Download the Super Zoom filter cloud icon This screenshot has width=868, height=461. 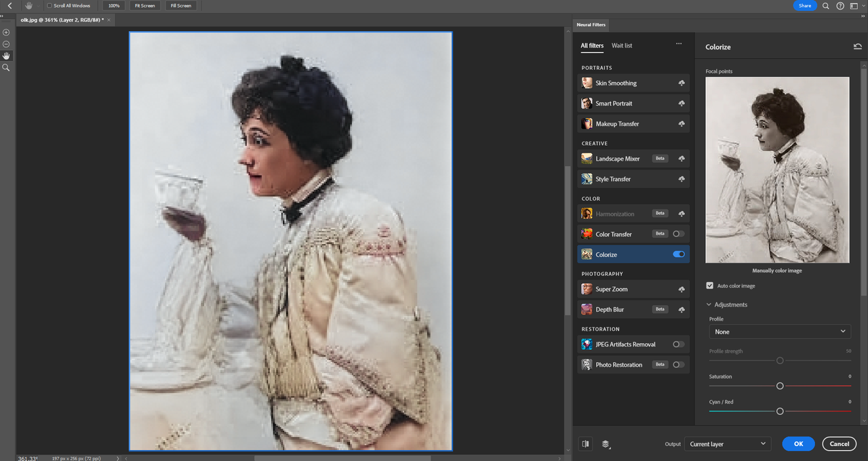(681, 289)
